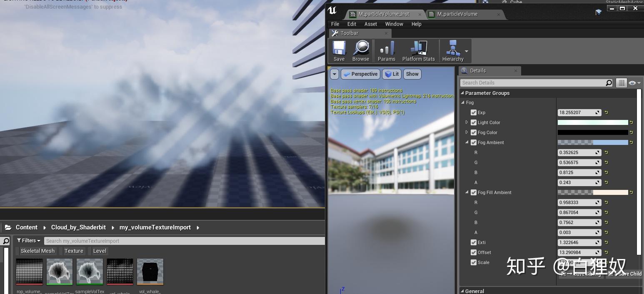Navigate to the Cloud_by_Shaderbit folder breadcrumb
The image size is (644, 294).
[78, 227]
